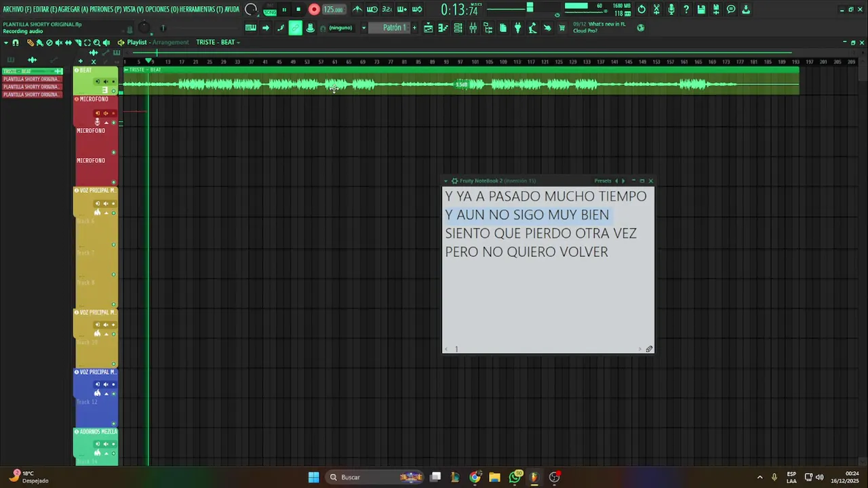The width and height of the screenshot is (868, 488).
Task: Open the piano roll view icon
Action: pos(443,28)
